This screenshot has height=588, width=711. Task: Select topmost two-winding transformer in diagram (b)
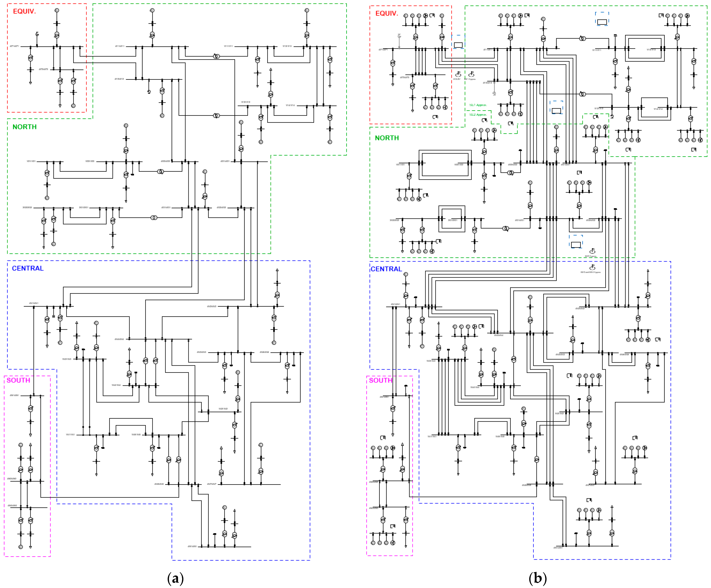coord(582,39)
